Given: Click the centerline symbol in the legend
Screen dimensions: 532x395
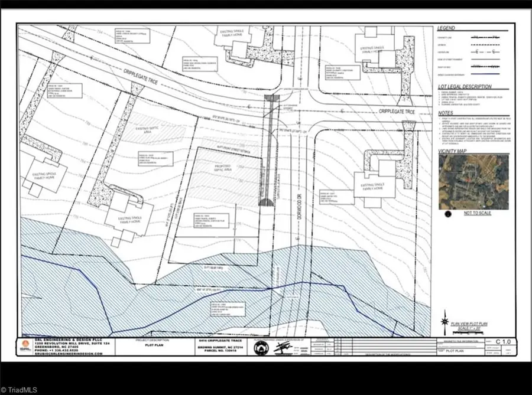Looking at the screenshot, I should point(485,52).
